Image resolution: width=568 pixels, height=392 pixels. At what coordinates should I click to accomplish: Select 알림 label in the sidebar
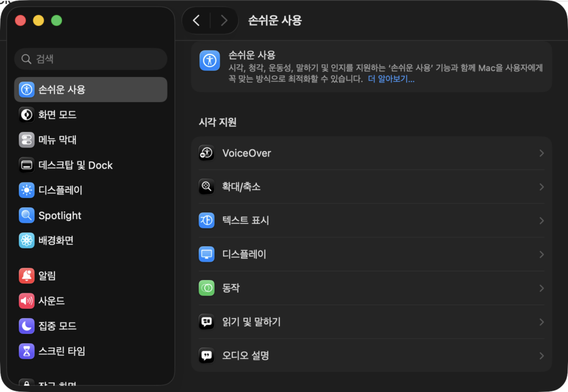pyautogui.click(x=47, y=276)
